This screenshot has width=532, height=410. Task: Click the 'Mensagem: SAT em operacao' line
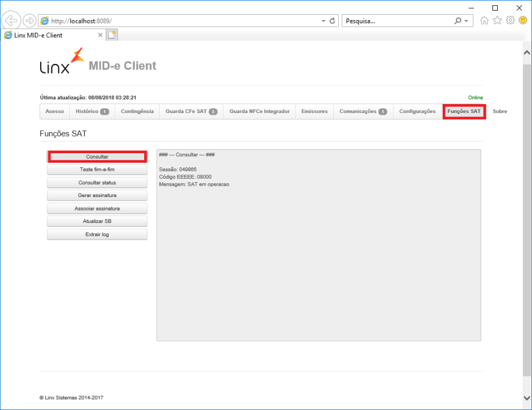194,184
